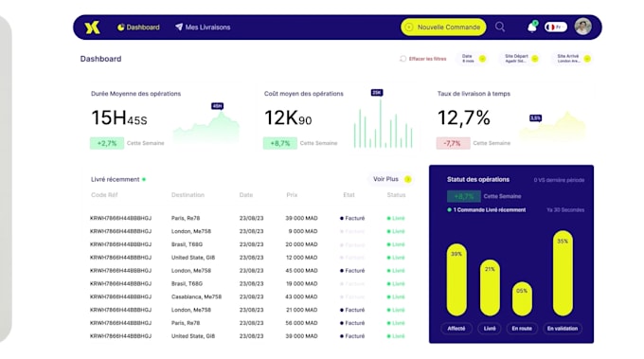Open search with the magnifier icon
The image size is (644, 359).
coord(500,27)
